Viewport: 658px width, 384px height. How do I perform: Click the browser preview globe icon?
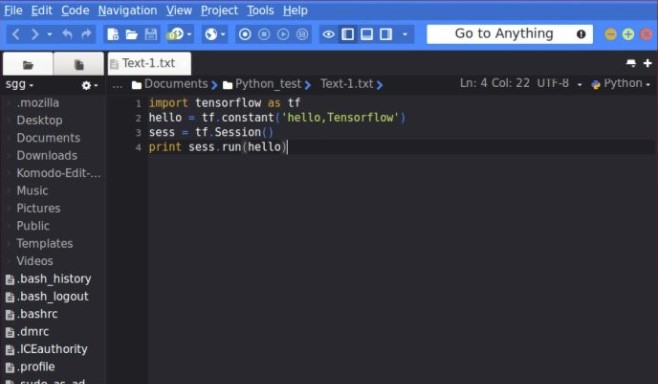point(211,34)
